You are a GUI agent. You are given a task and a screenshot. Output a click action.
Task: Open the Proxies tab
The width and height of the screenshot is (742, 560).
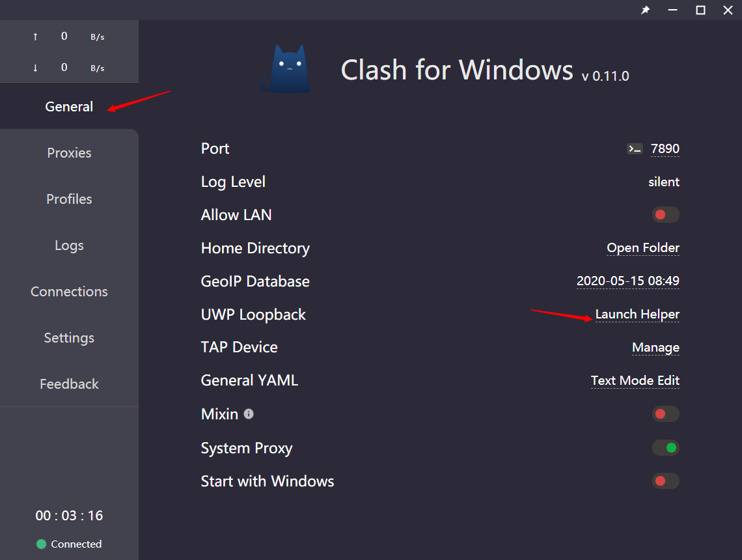pos(69,153)
